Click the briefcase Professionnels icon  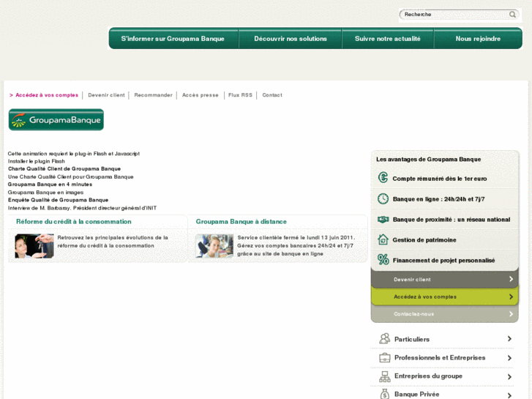pyautogui.click(x=384, y=357)
